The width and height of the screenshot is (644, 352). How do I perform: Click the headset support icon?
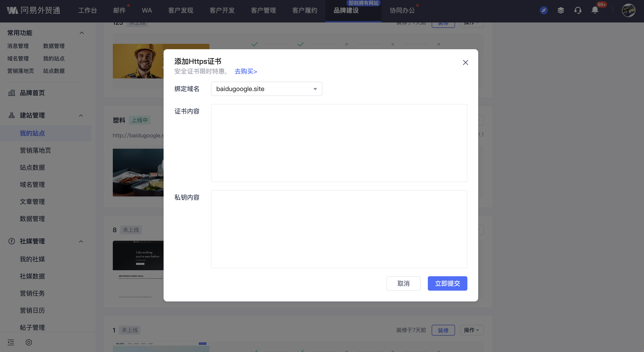coord(578,10)
